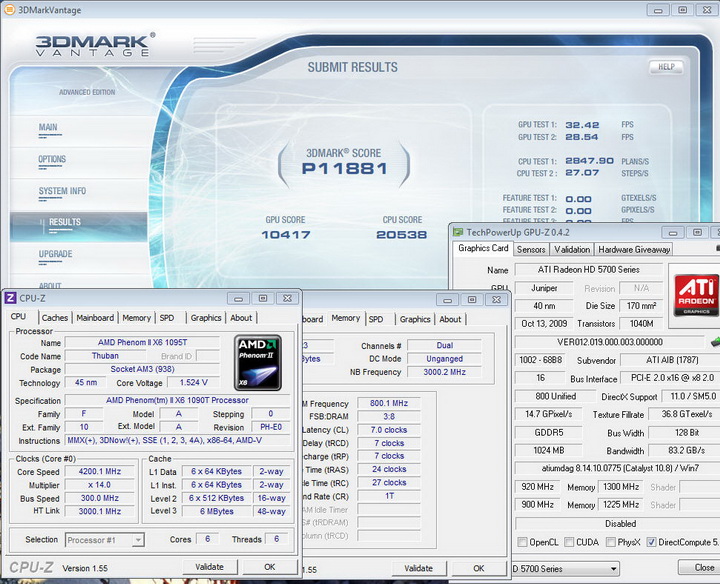Click the Core Voltage value 1.524 V
Screen dimensions: 720x584
(193, 382)
